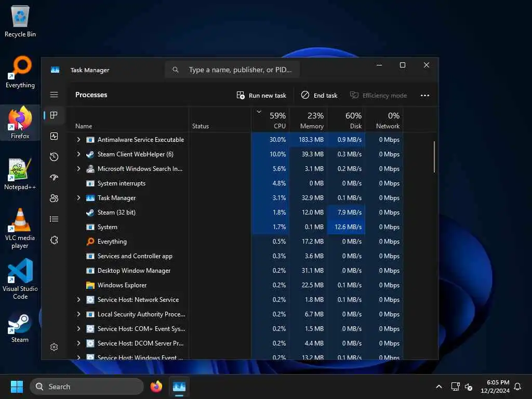Image resolution: width=532 pixels, height=399 pixels.
Task: Sort by Status column header
Action: point(220,120)
